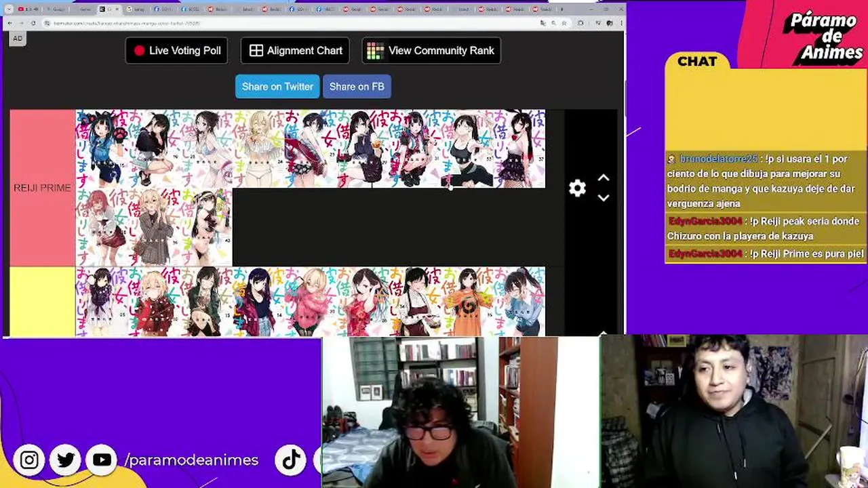Bookmark the page with the star icon
Viewport: 868px width, 488px height.
pos(566,23)
